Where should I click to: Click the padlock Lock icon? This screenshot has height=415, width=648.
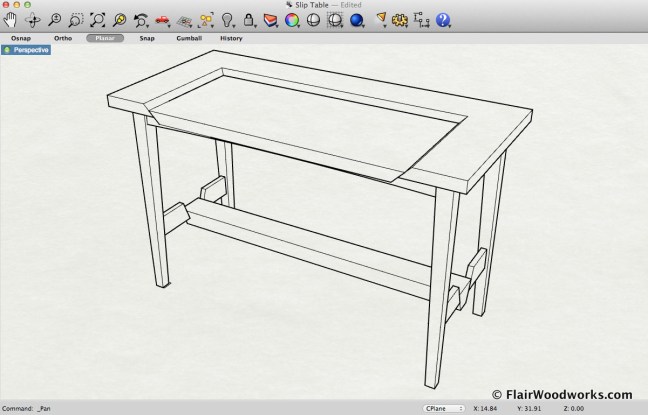[248, 19]
